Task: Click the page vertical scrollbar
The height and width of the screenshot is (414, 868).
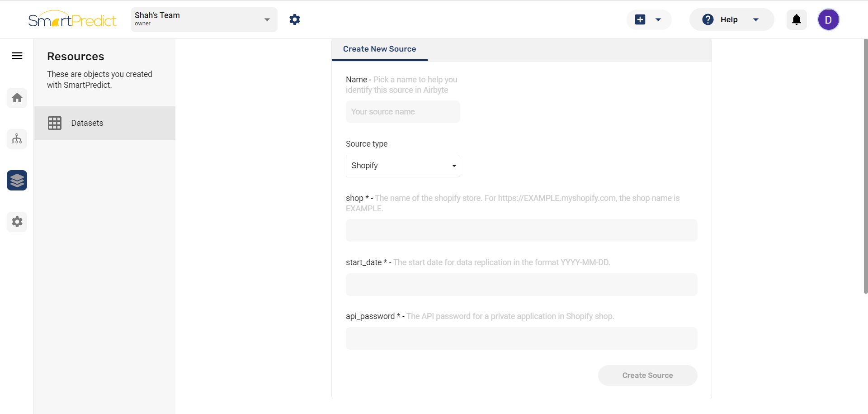Action: pyautogui.click(x=865, y=167)
